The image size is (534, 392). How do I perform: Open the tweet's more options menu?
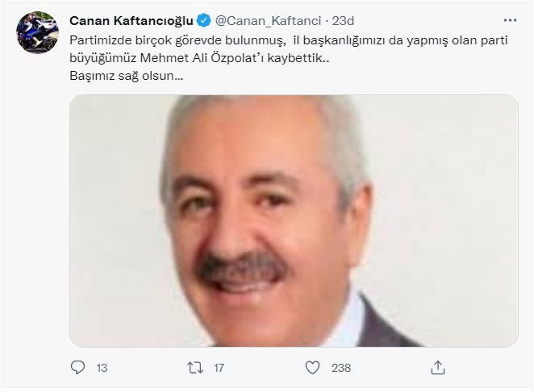(x=510, y=21)
